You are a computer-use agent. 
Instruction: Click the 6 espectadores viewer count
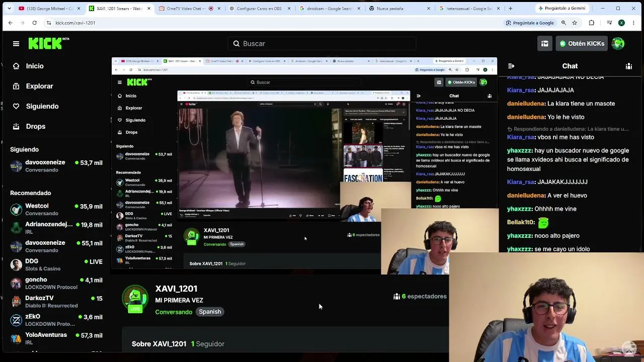(x=420, y=297)
